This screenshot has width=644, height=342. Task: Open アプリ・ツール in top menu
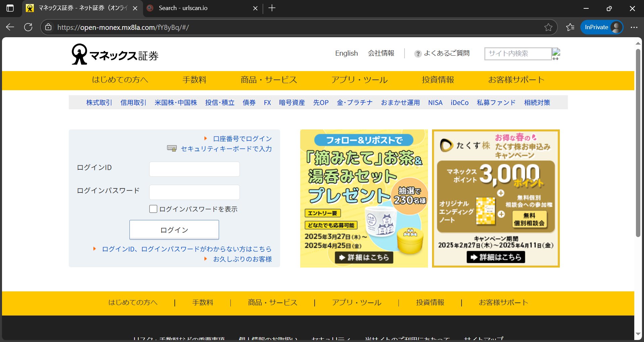[359, 80]
